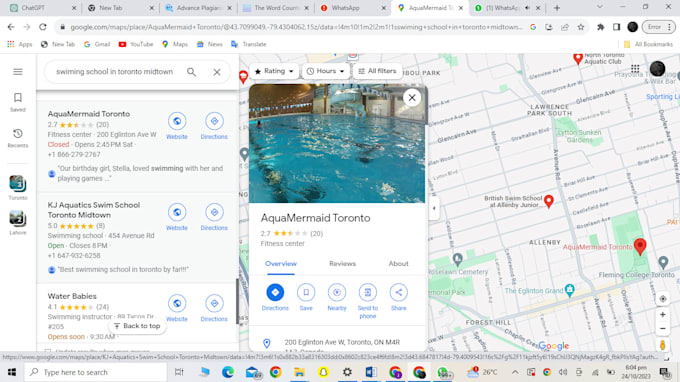680x382 pixels.
Task: Open File Explorer from taskbar
Action: [x=299, y=372]
